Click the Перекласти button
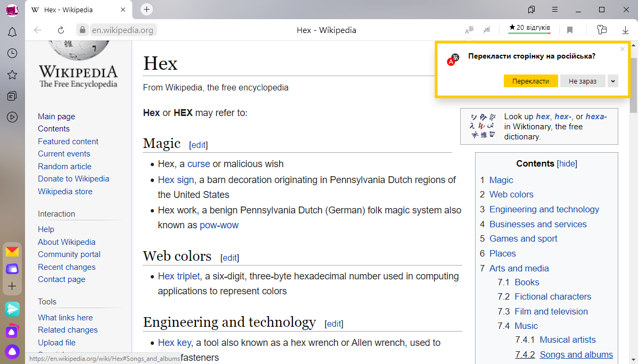 click(530, 81)
